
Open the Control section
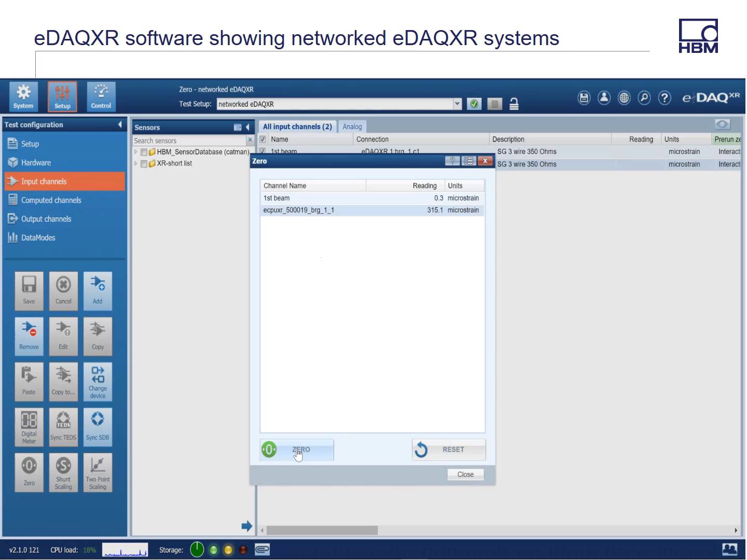click(x=101, y=96)
